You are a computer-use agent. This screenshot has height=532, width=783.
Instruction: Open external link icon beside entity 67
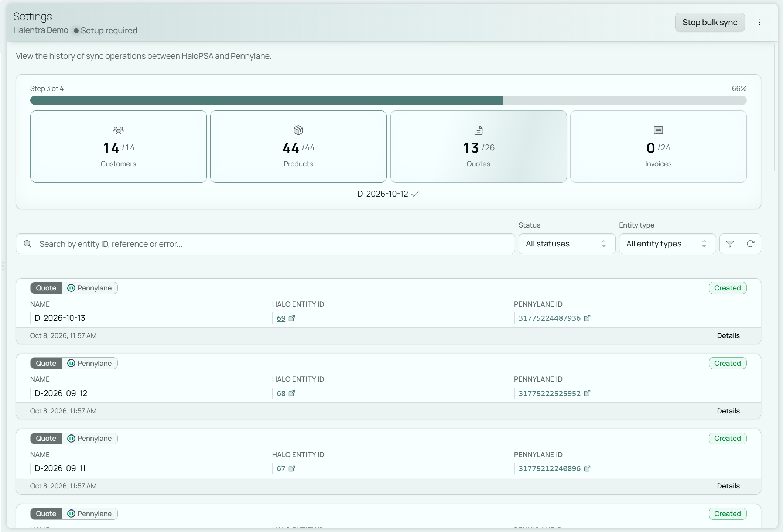pos(292,468)
